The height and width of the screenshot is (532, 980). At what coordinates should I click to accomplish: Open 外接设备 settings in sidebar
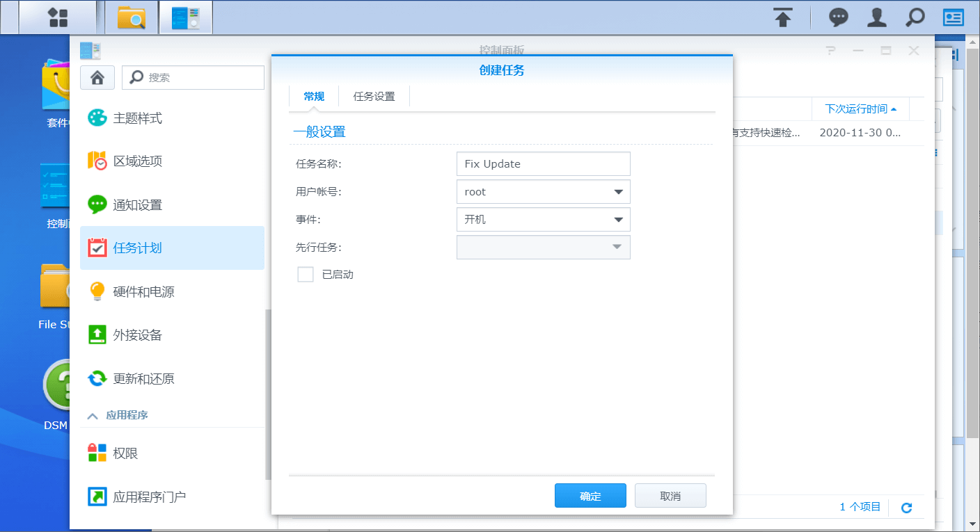pyautogui.click(x=139, y=334)
